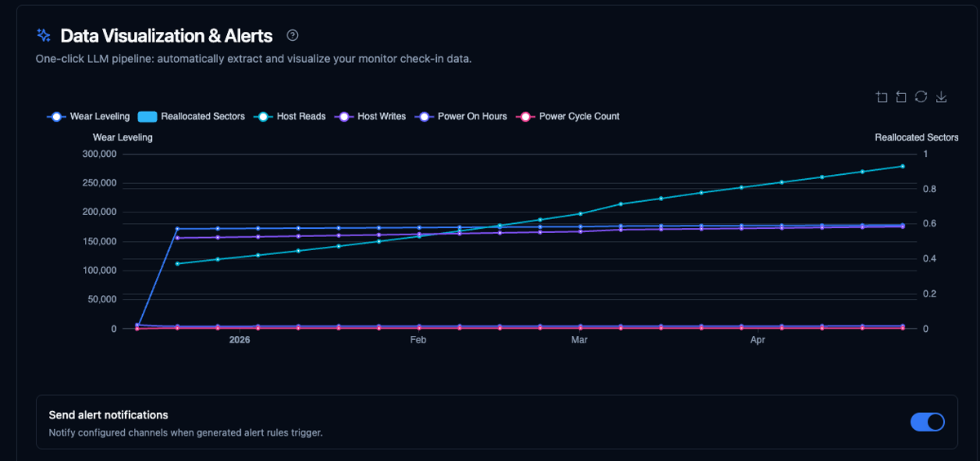
Task: Toggle Power Cycle Count legend entry
Action: click(568, 117)
